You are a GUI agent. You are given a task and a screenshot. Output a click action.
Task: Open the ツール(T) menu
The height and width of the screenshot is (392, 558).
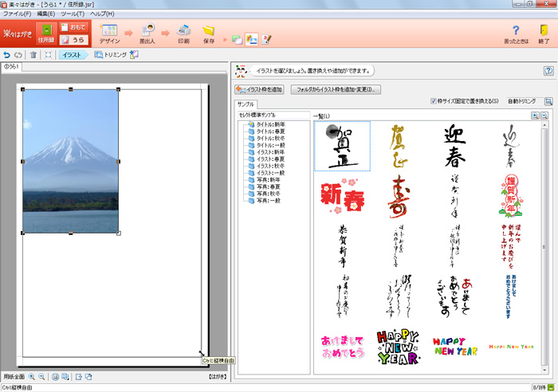(73, 14)
